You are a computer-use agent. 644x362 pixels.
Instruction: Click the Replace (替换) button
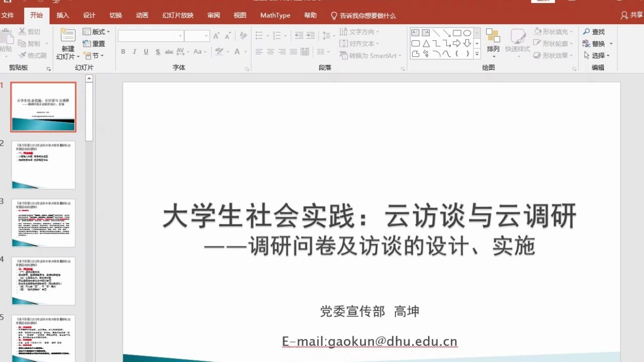click(x=597, y=44)
